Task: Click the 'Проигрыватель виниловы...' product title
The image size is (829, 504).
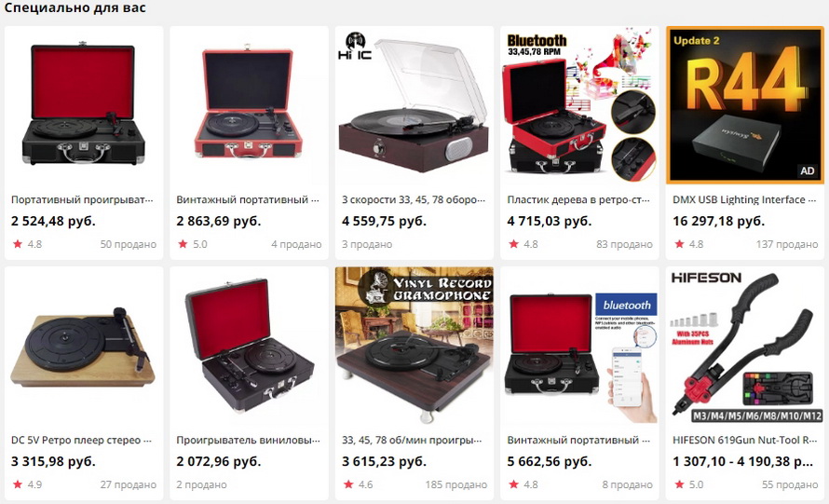Action: (x=248, y=440)
